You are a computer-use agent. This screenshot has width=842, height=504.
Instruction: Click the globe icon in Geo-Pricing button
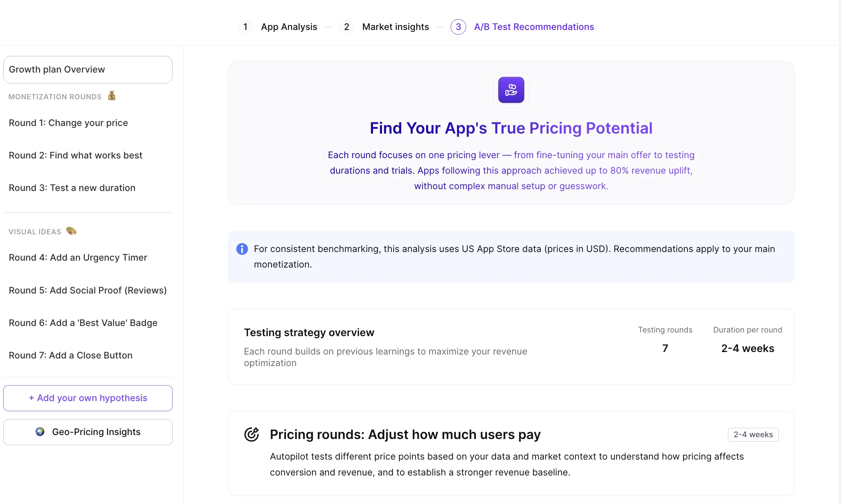(40, 432)
